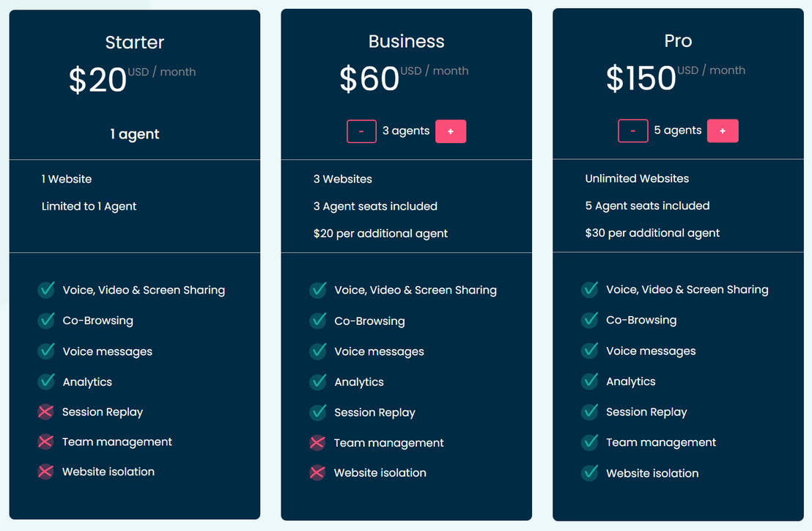This screenshot has width=812, height=531.
Task: Click Pro plan Team management checkmark icon
Action: [x=589, y=442]
